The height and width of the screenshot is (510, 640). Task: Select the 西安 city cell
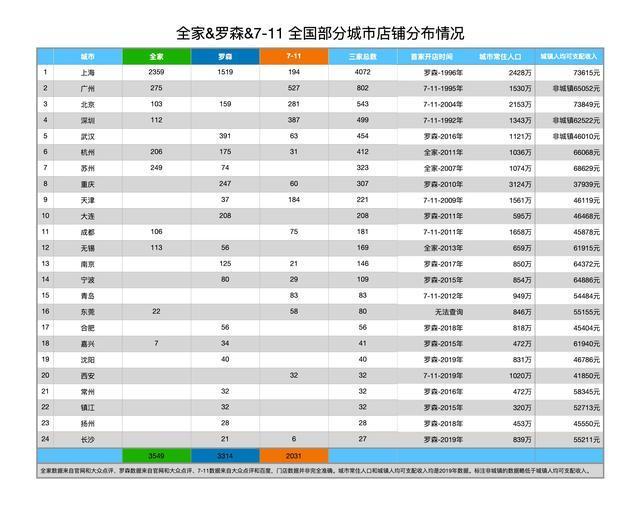(87, 375)
